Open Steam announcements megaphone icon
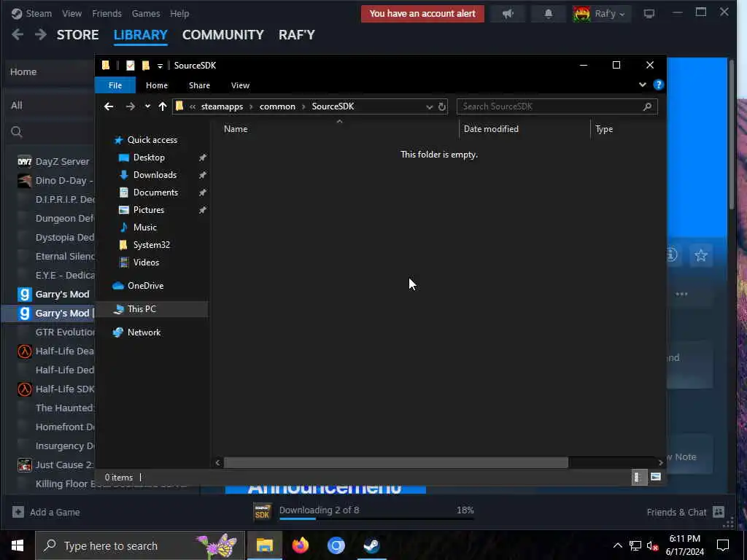The image size is (747, 560). 508,14
